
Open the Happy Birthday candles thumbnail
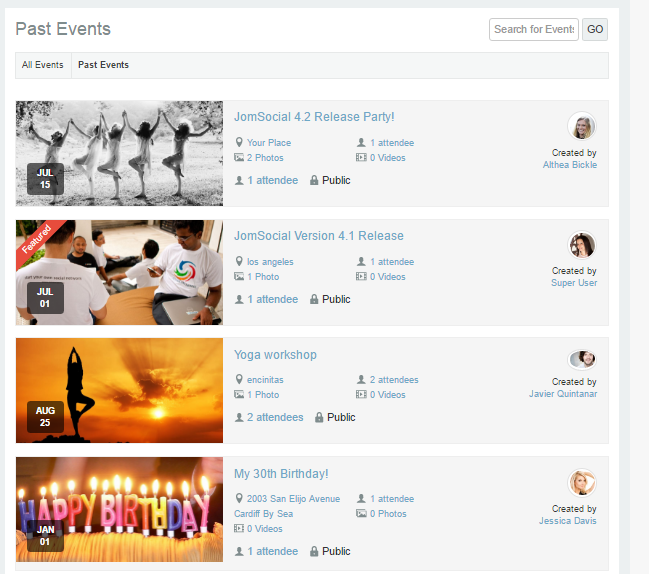[x=119, y=509]
